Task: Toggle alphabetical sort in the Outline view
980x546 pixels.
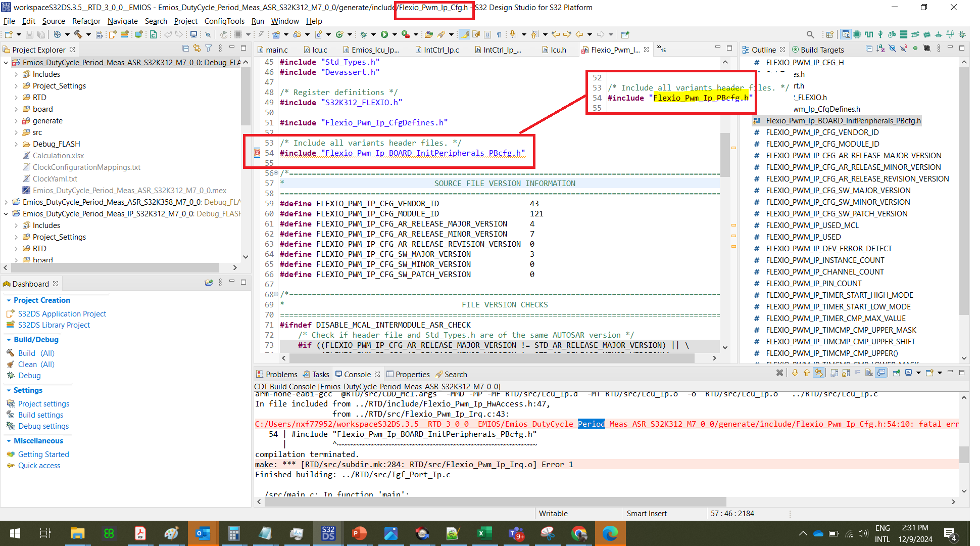Action: pos(880,49)
